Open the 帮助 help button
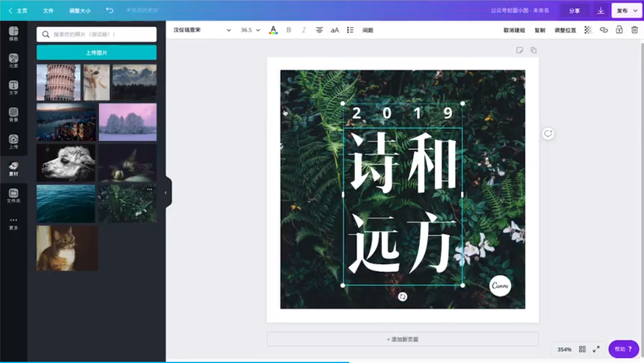644x363 pixels. [x=623, y=349]
